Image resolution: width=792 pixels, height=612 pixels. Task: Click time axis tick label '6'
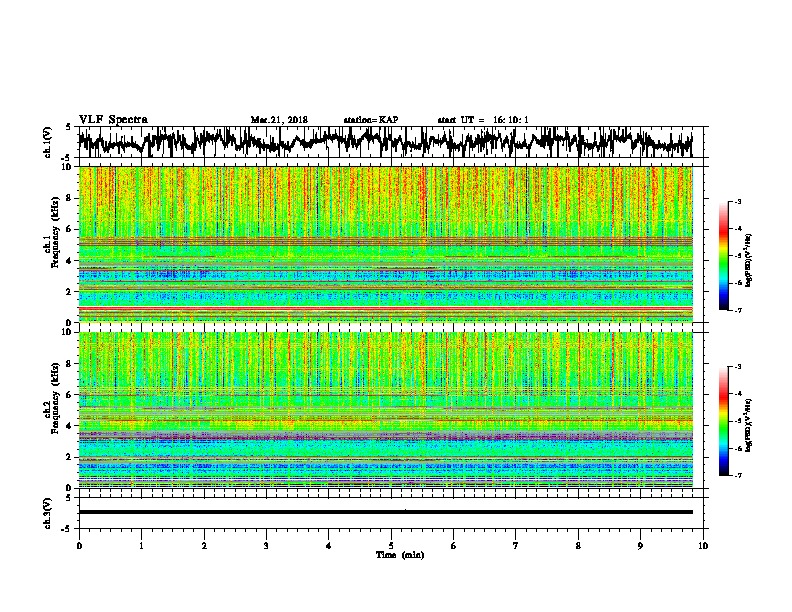[x=453, y=546]
